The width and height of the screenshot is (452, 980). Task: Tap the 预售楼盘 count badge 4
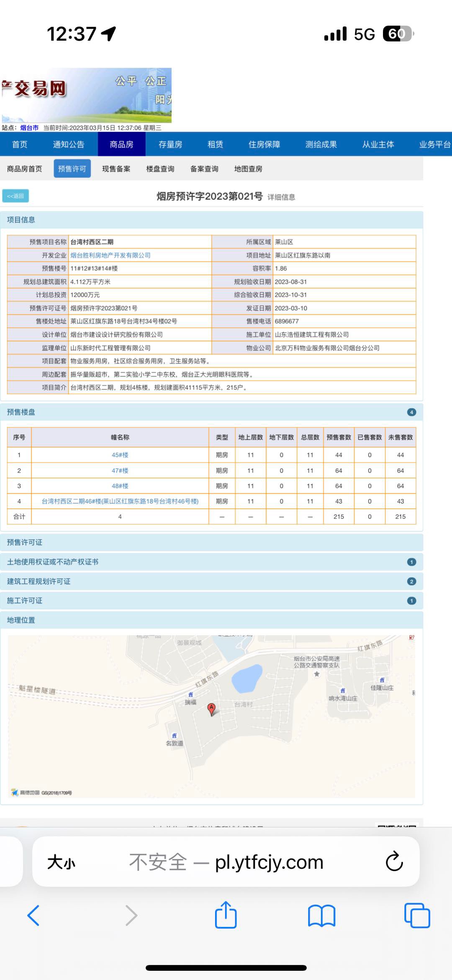pyautogui.click(x=411, y=412)
